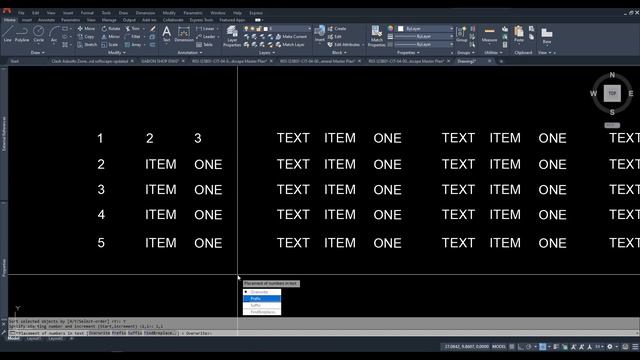
Task: Click the Trim tool
Action: pyautogui.click(x=133, y=29)
